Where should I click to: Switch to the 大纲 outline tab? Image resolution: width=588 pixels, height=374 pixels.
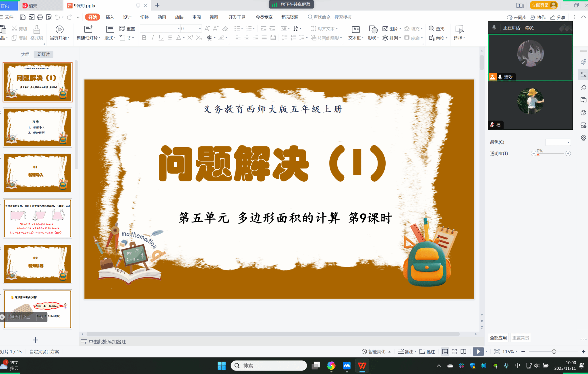click(25, 54)
